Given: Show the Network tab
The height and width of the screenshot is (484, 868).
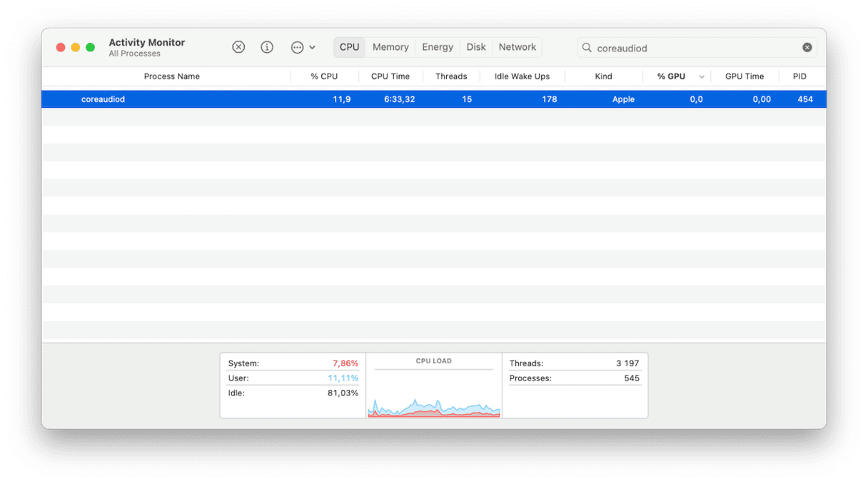Looking at the screenshot, I should pos(518,47).
